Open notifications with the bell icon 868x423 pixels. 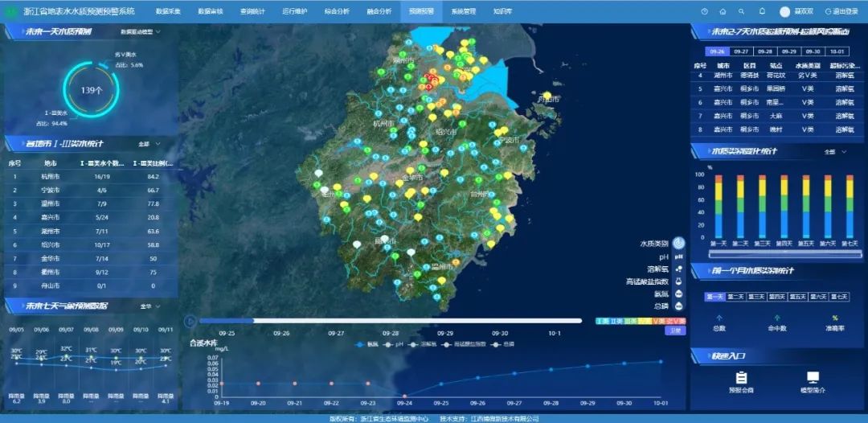point(762,12)
